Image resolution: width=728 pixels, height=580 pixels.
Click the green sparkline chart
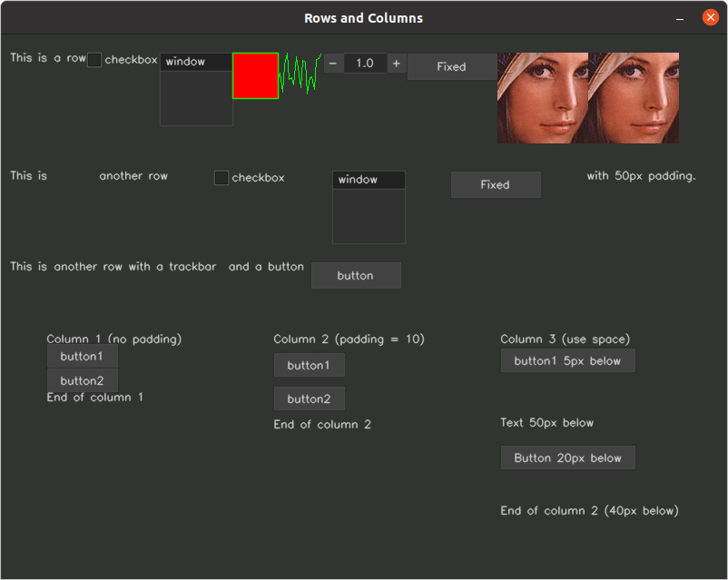[300, 74]
